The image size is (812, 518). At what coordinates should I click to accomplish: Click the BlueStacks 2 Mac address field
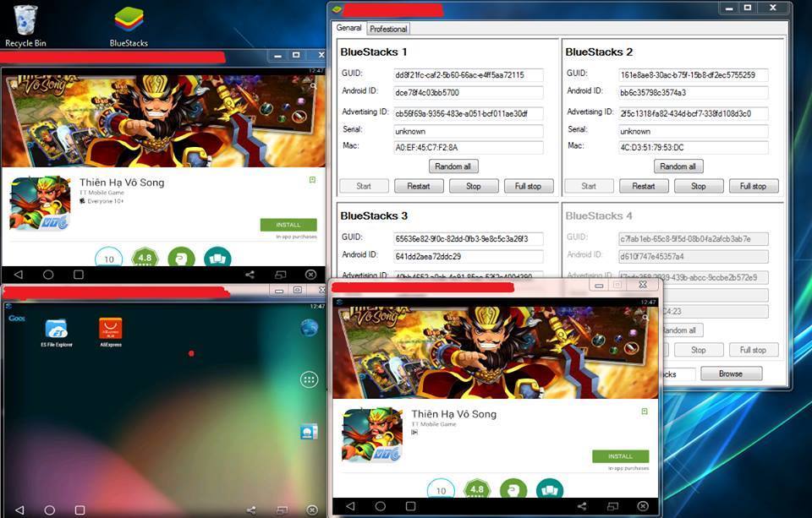pyautogui.click(x=694, y=148)
